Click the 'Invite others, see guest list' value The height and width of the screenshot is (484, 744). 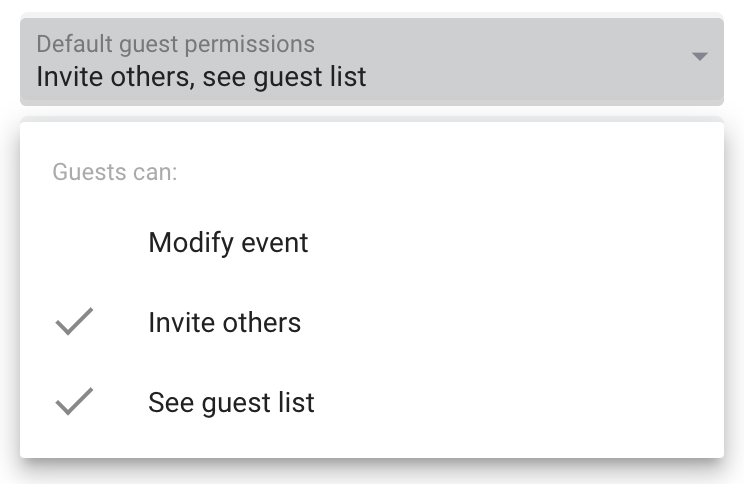click(201, 76)
